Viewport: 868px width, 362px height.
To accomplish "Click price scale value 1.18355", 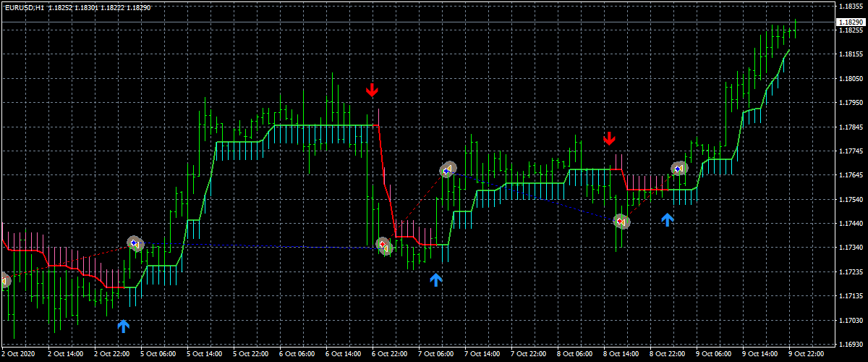I will coord(850,6).
